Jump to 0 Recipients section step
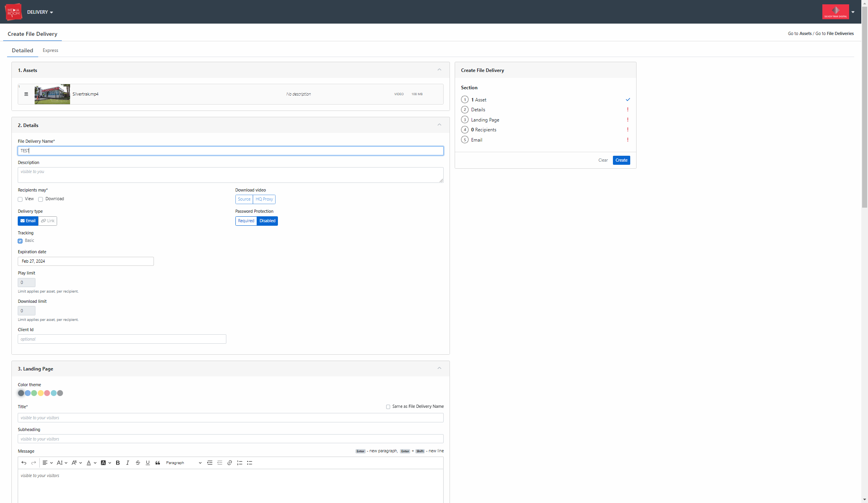Viewport: 868px width, 503px height. (x=483, y=130)
